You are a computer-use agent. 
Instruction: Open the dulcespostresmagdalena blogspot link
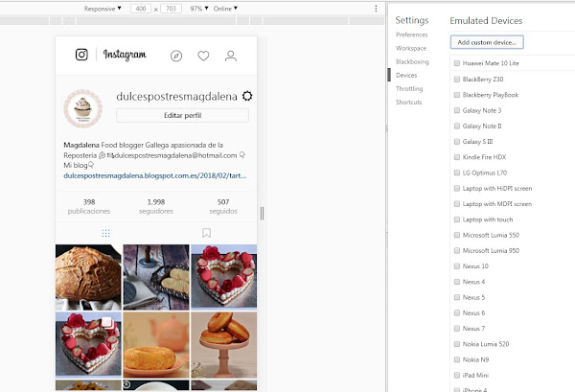[x=154, y=175]
